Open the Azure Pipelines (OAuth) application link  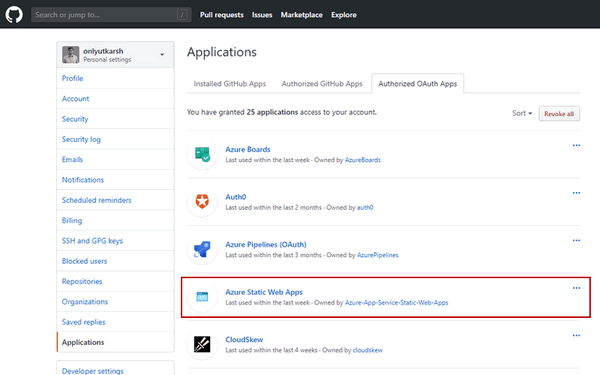click(266, 245)
